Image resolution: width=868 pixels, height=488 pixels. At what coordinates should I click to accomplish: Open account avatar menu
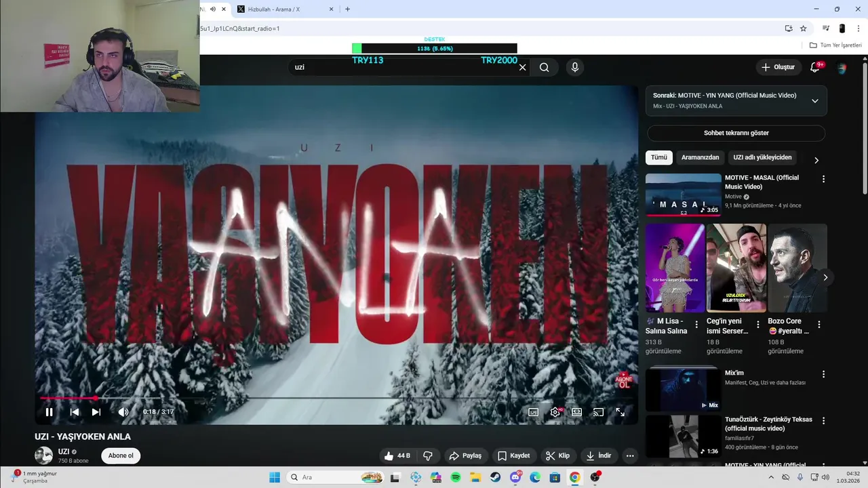coord(842,68)
